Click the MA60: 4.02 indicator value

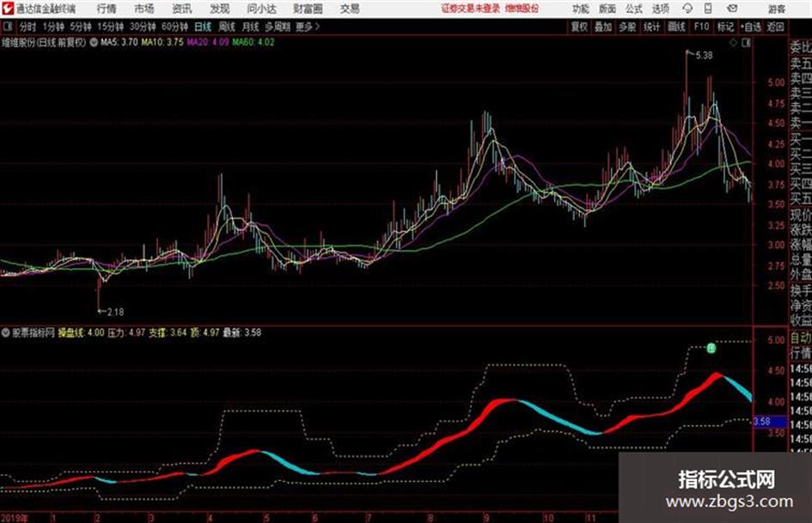[253, 42]
